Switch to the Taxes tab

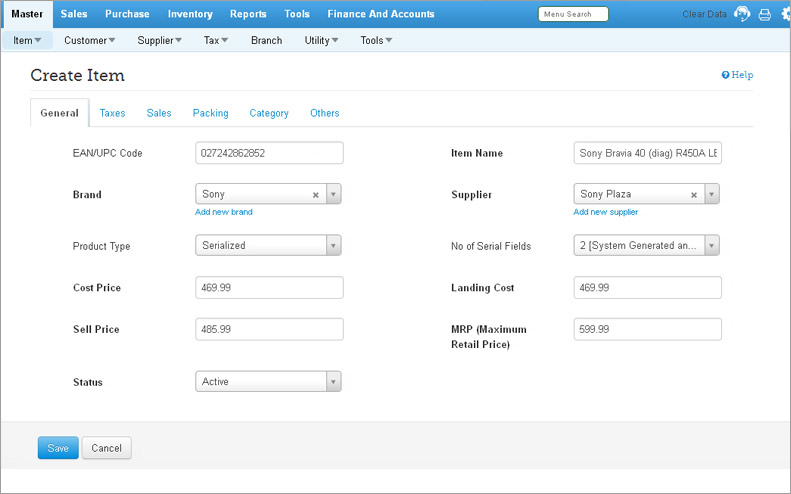click(112, 113)
